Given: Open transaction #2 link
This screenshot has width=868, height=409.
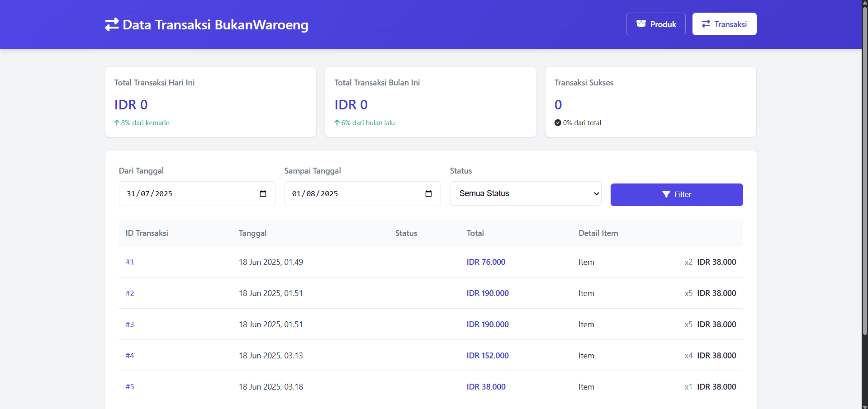Looking at the screenshot, I should click(130, 293).
